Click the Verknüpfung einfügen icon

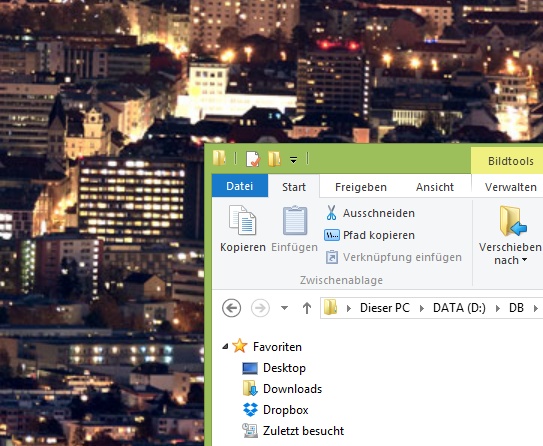pos(332,257)
